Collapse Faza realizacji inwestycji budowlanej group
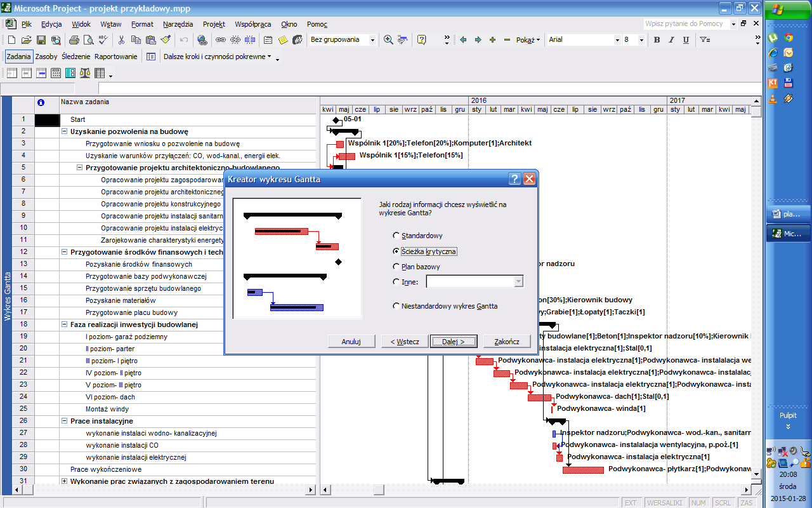Viewport: 812px width, 508px height. 64,324
